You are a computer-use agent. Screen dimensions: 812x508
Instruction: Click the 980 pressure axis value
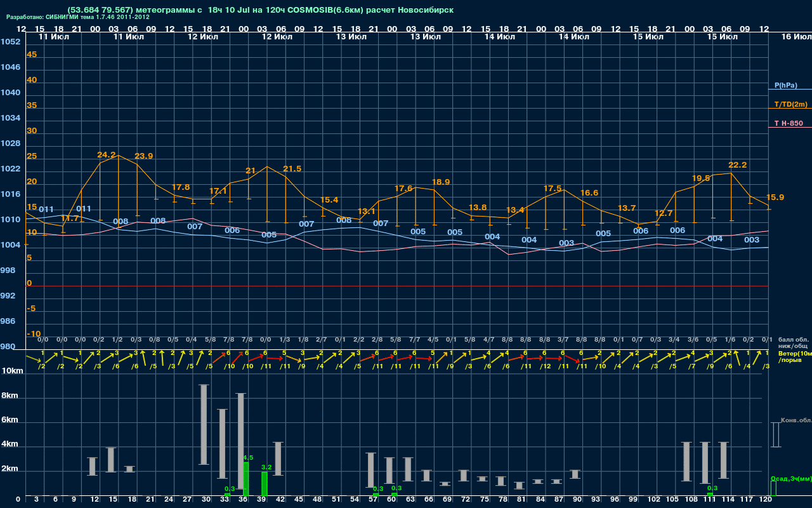[x=8, y=347]
